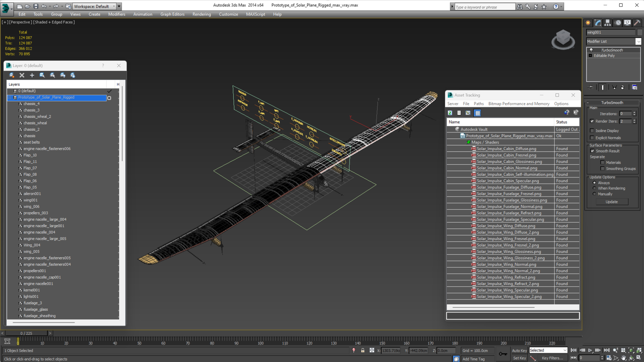Open the Modifier List dropdown
Viewport: 644px width, 362px height.
(x=639, y=41)
